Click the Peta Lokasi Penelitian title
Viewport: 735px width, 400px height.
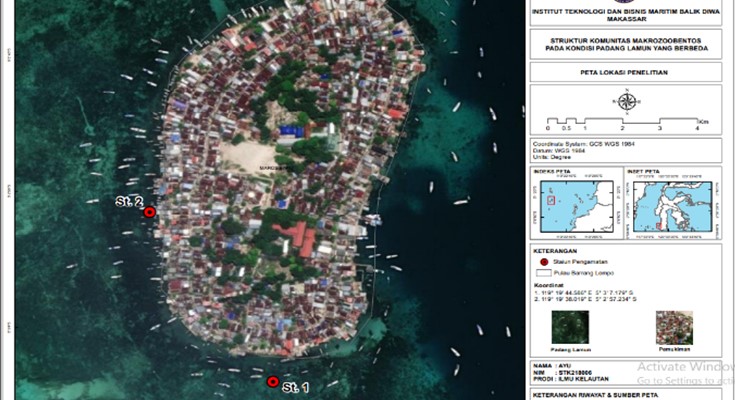coord(626,74)
